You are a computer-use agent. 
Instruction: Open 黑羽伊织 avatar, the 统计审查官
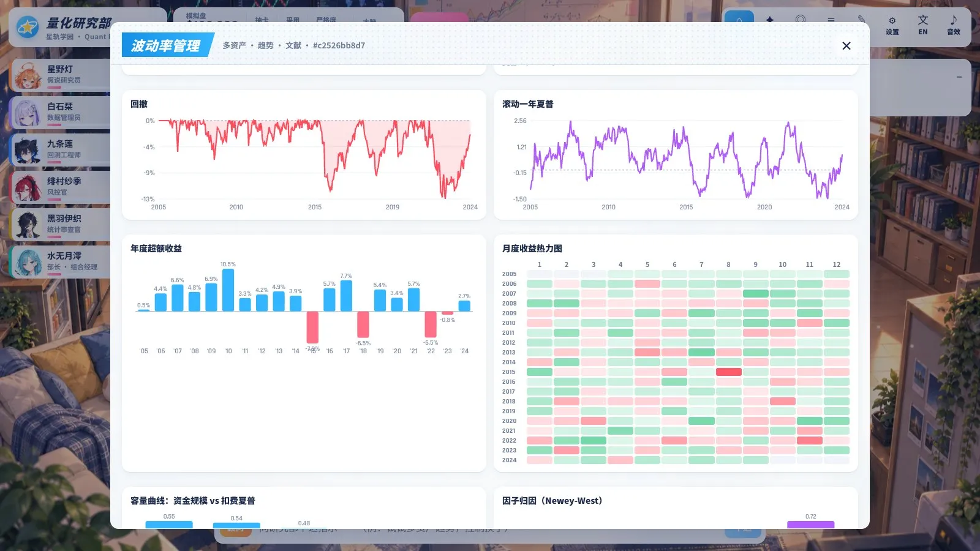click(x=27, y=225)
